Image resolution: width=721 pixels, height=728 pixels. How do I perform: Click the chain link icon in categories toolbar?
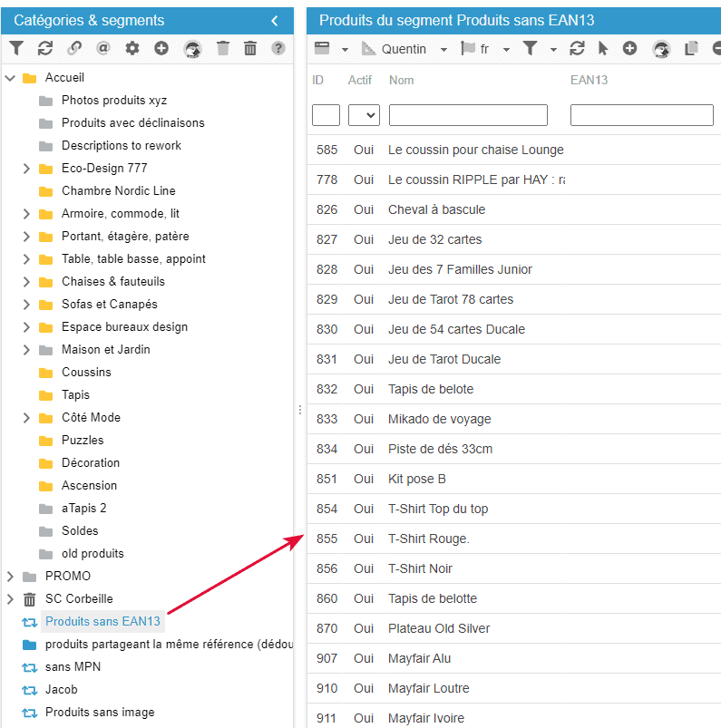(74, 48)
